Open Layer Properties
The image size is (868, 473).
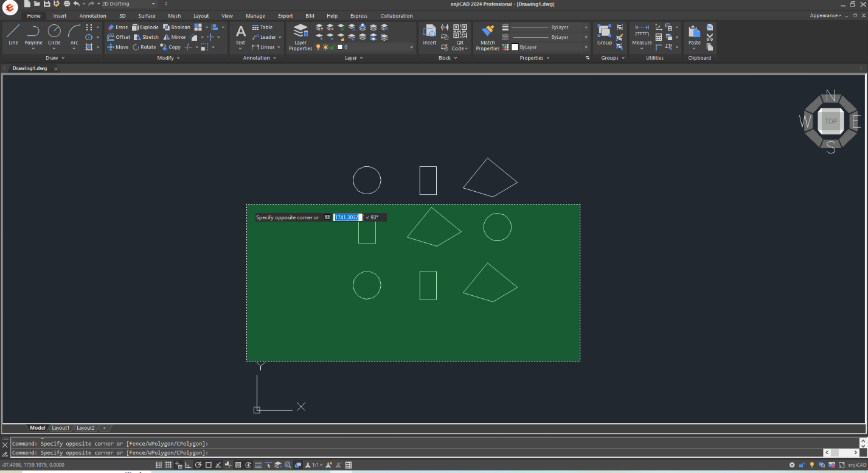(x=300, y=37)
